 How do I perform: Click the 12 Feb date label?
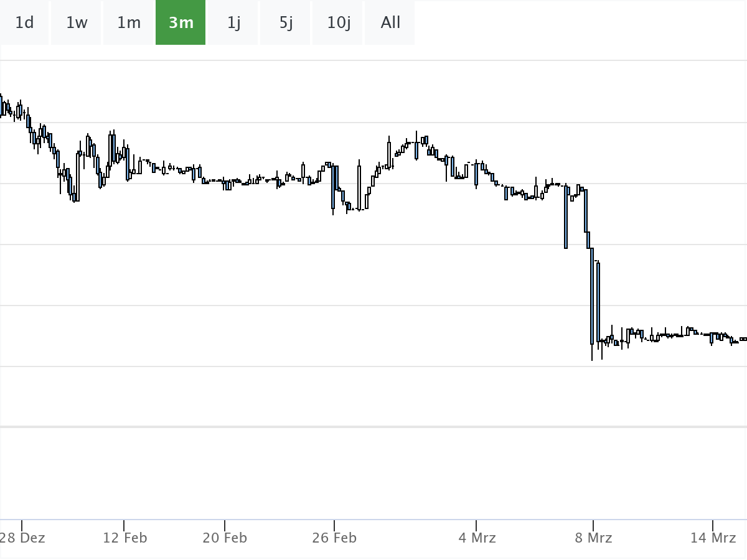125,538
